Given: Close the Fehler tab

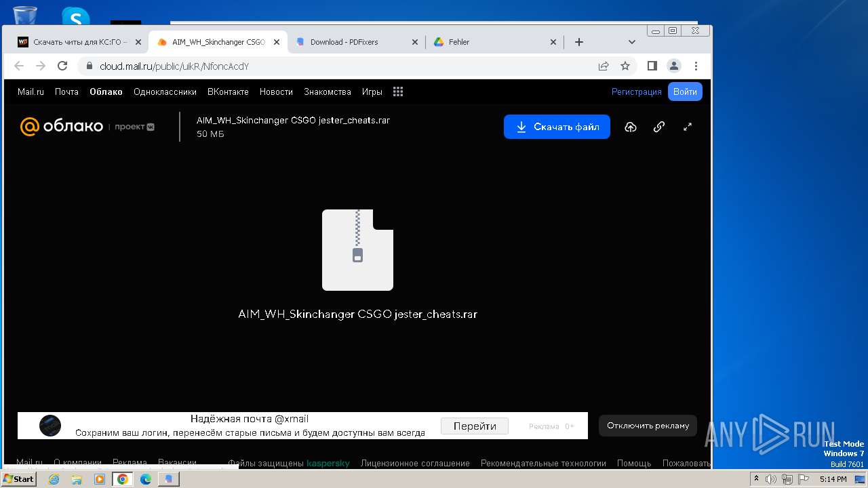Looking at the screenshot, I should point(553,42).
